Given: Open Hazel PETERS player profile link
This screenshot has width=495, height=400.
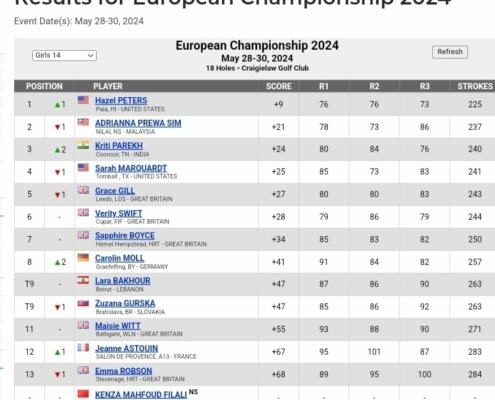Looking at the screenshot, I should [121, 100].
